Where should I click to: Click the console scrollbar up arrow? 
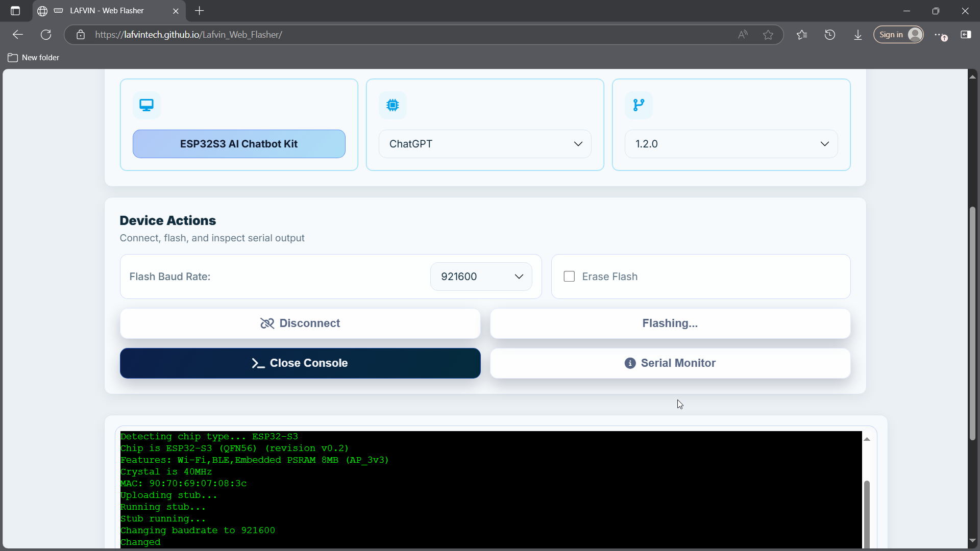[x=867, y=439]
